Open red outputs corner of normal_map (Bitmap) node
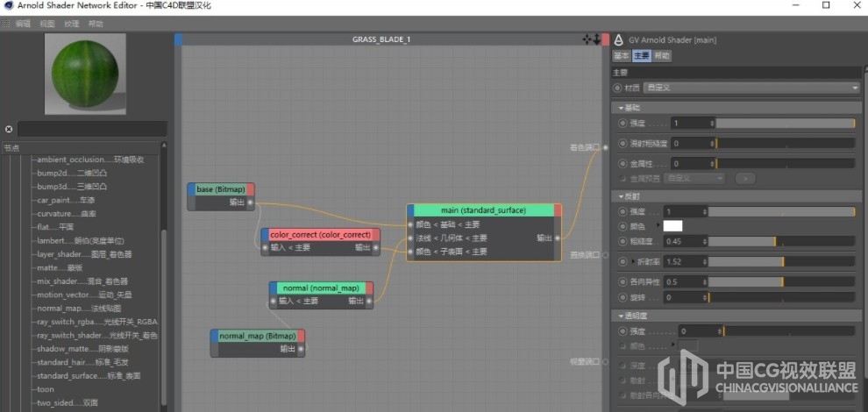 [x=301, y=336]
